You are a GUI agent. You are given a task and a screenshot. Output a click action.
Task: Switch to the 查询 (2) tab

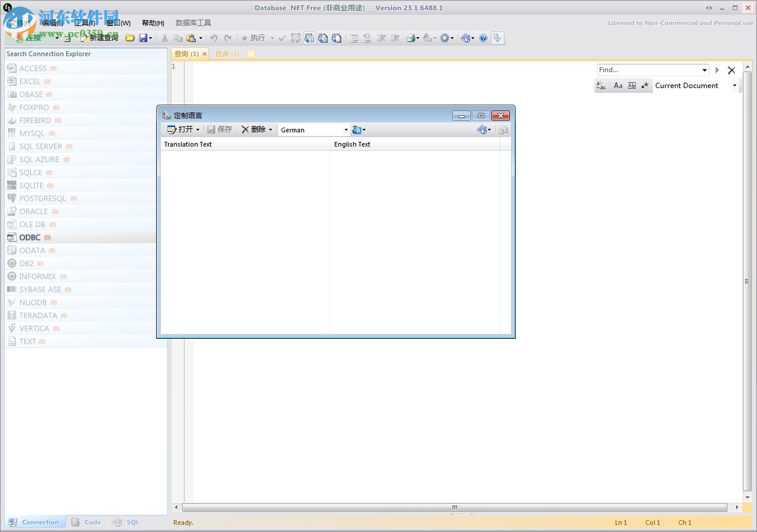[x=227, y=54]
